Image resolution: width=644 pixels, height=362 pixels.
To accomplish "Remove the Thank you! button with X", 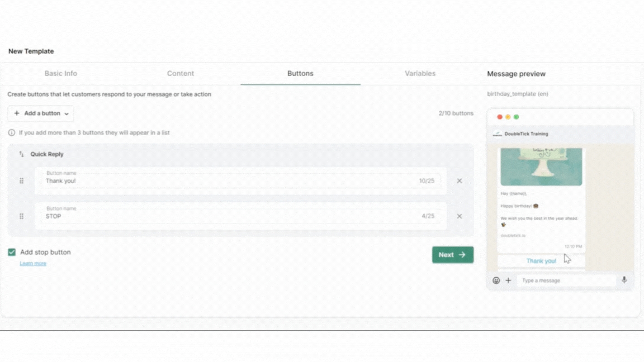I will (460, 181).
